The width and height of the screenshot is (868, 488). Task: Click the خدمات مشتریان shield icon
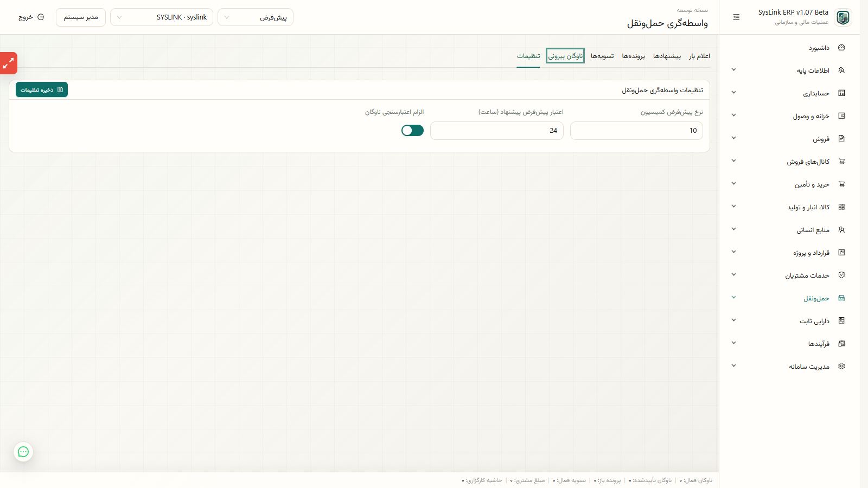(841, 275)
